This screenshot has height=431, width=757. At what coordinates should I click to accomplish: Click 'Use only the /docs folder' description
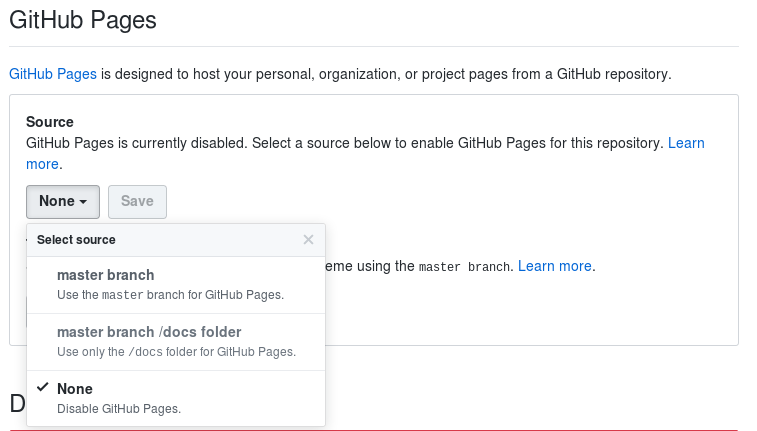tap(176, 352)
